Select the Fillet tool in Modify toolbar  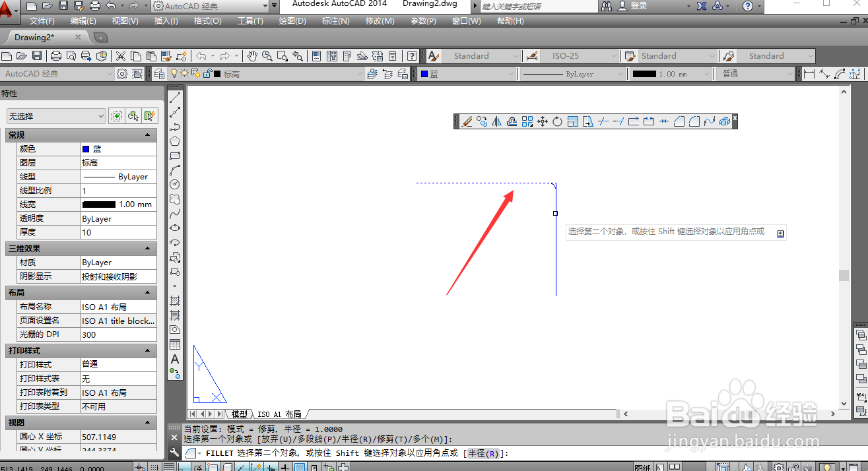[x=694, y=121]
